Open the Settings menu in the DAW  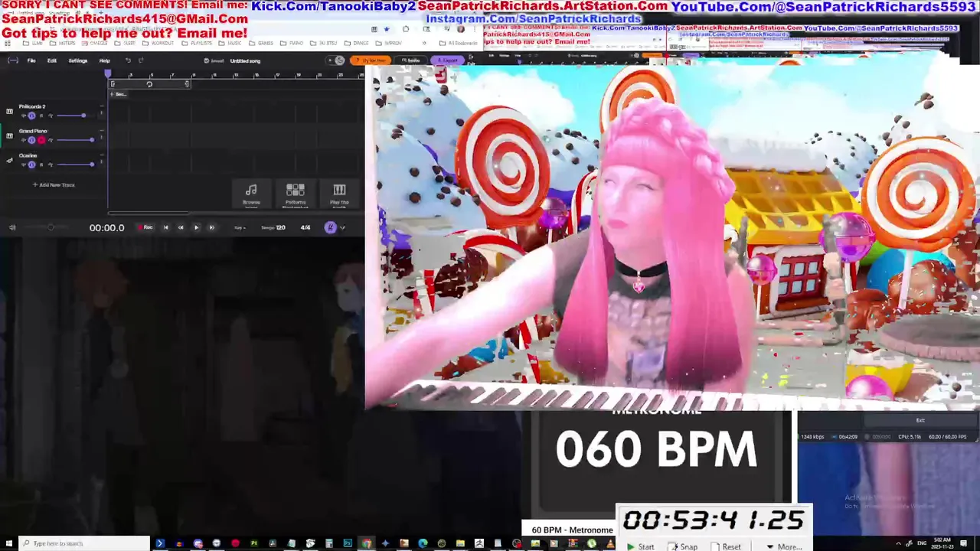78,60
